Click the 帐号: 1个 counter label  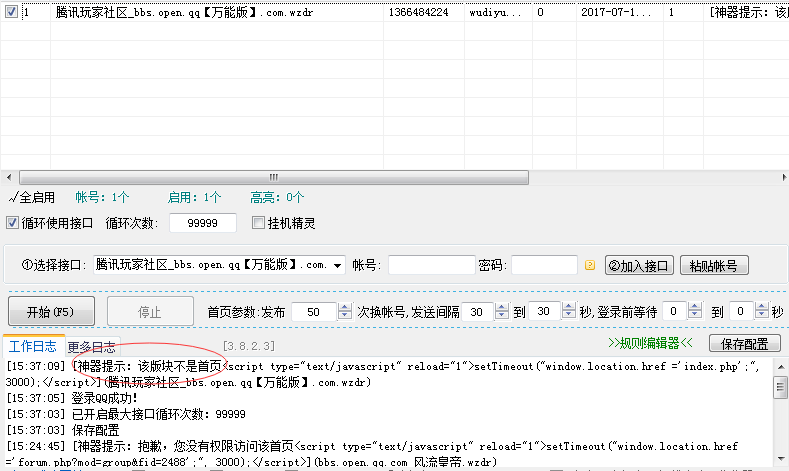click(x=102, y=197)
